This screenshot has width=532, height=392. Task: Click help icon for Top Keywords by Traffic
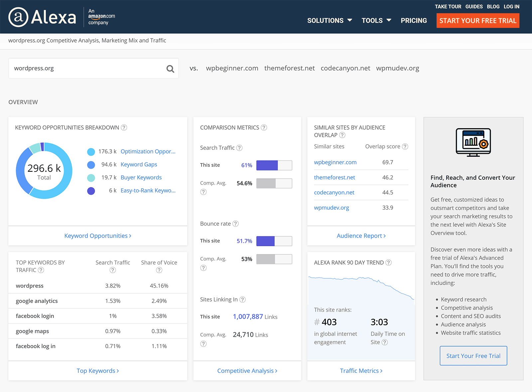click(41, 270)
